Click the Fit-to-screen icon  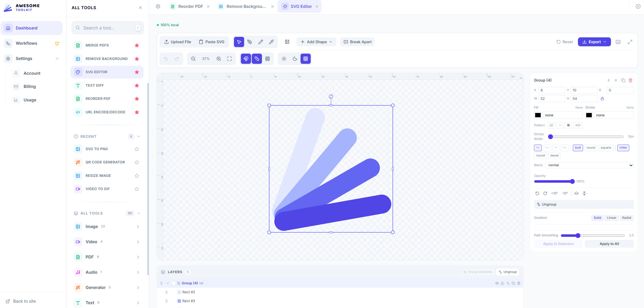[x=229, y=58]
